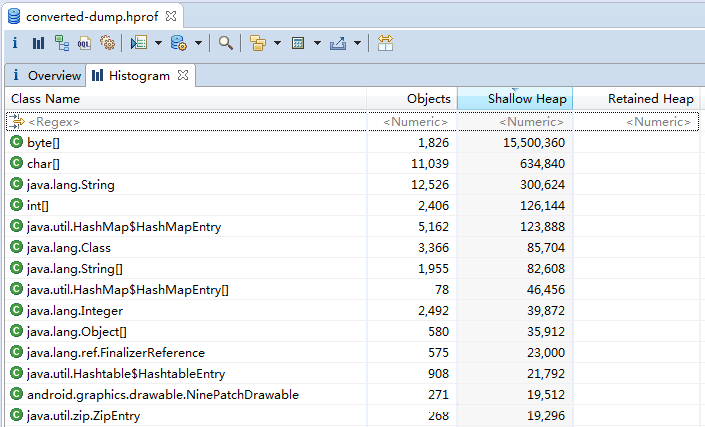The image size is (705, 427).
Task: Select the converted-dump.hprof editor tab
Action: pyautogui.click(x=92, y=17)
